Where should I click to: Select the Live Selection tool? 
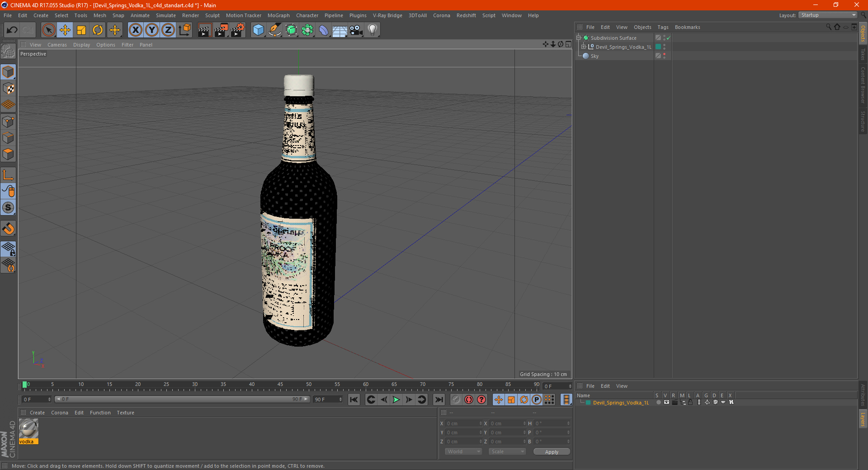[x=48, y=30]
